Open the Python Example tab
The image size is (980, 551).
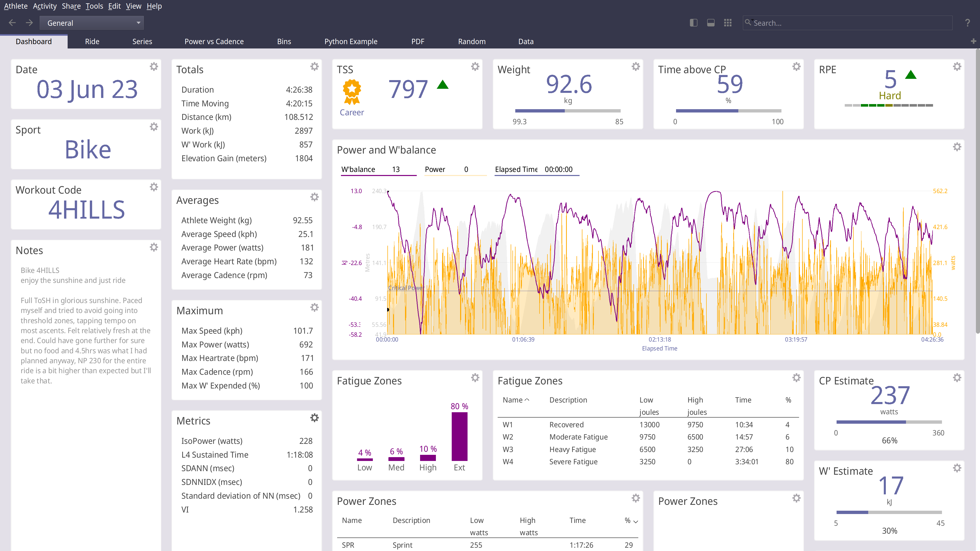click(x=350, y=41)
